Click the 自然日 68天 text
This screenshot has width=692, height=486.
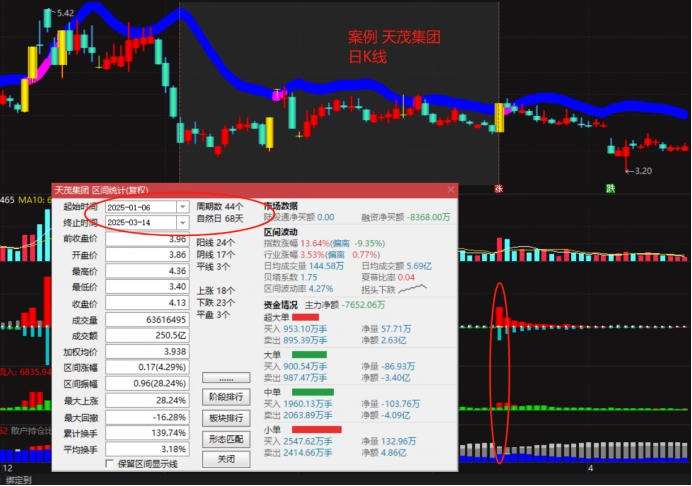click(220, 219)
